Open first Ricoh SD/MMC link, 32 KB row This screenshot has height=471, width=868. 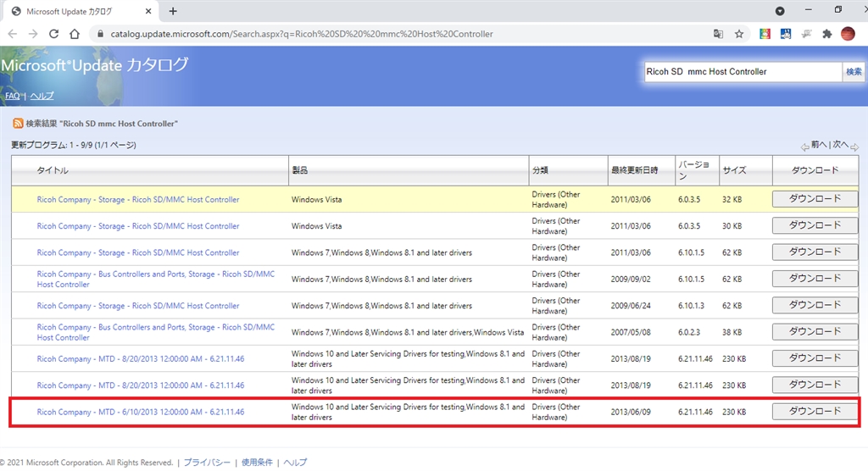[x=138, y=199]
